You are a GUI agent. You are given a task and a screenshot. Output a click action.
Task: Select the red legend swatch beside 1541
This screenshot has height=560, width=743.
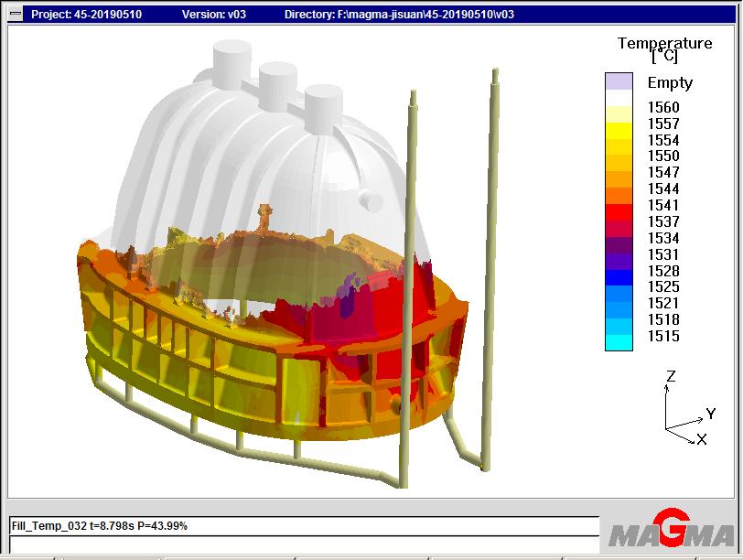619,211
